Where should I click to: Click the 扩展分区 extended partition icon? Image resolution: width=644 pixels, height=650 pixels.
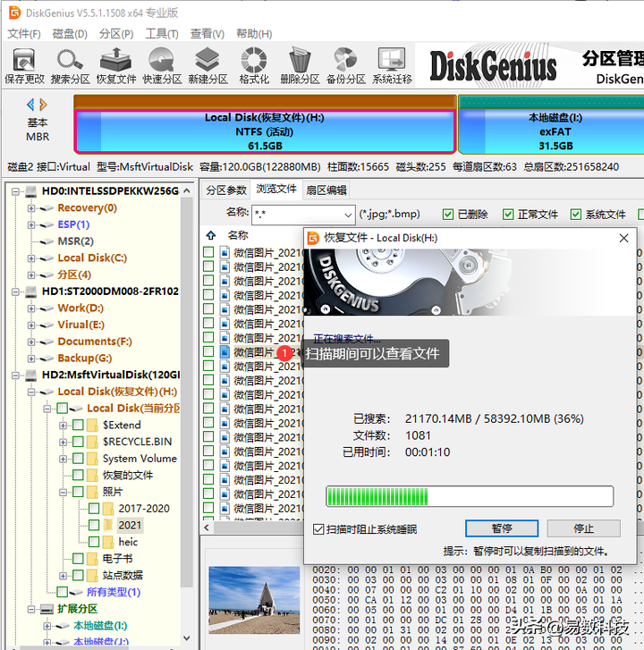(47, 609)
